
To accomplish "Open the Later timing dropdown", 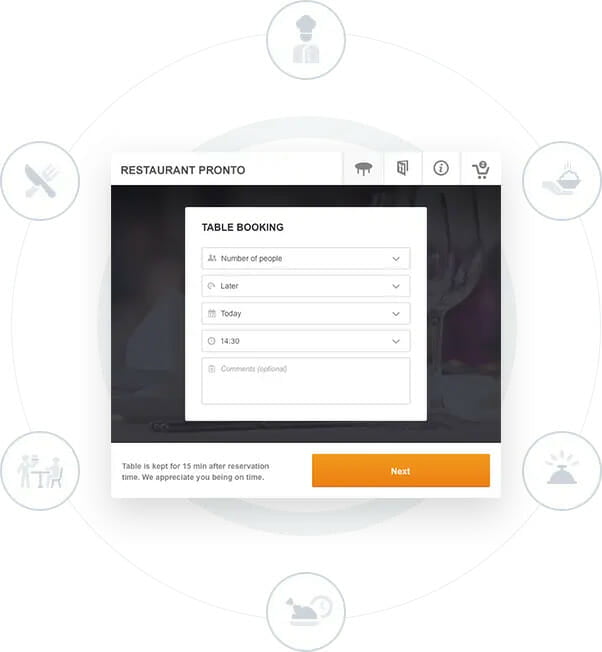I will tap(306, 286).
